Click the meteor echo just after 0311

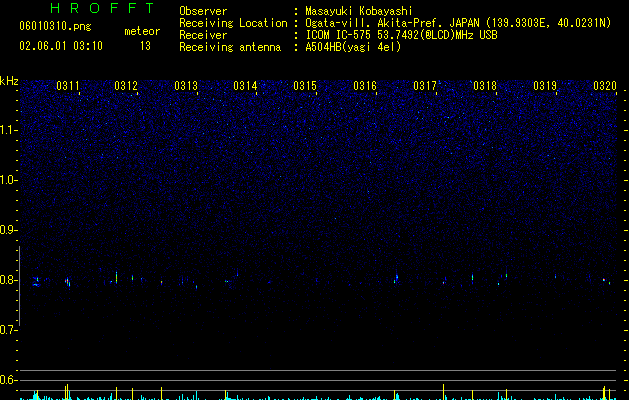67,282
